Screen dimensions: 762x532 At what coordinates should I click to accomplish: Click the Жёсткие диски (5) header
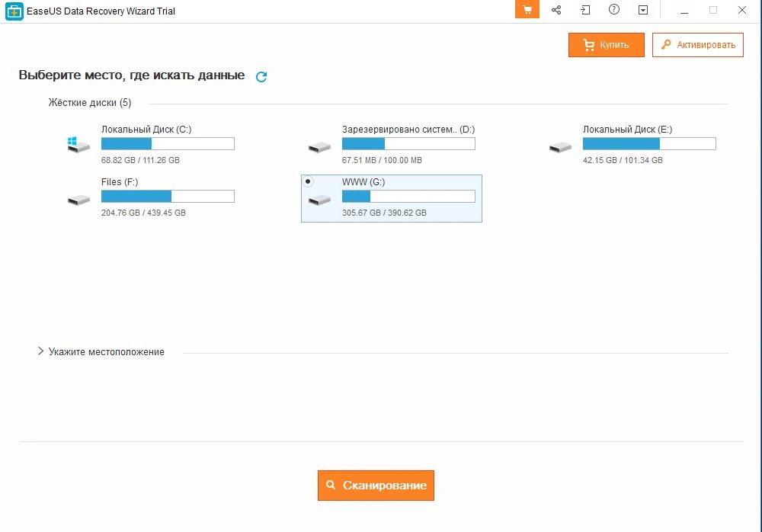tap(90, 103)
